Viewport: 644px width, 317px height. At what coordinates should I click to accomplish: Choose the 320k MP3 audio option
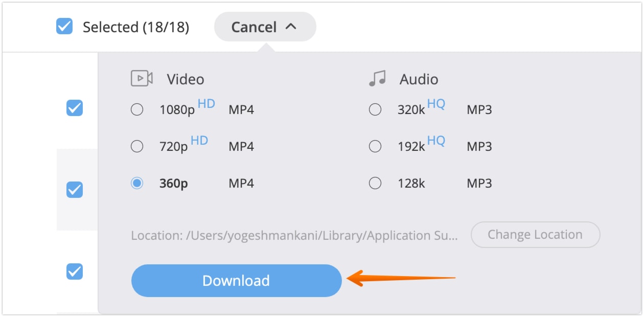(x=375, y=109)
